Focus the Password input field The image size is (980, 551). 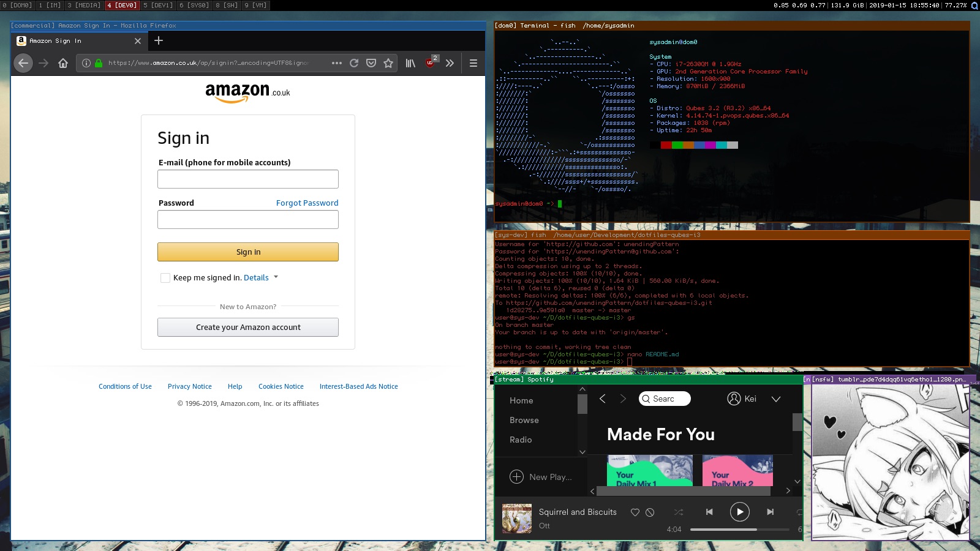[248, 219]
